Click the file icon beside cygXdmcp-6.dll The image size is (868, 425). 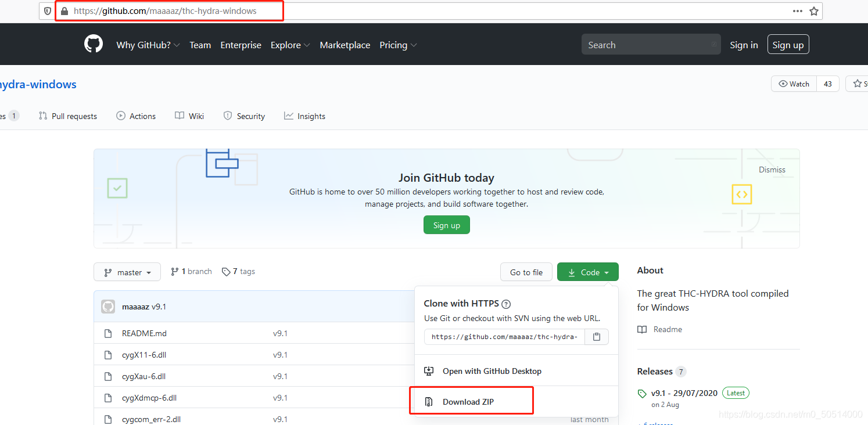pos(107,398)
